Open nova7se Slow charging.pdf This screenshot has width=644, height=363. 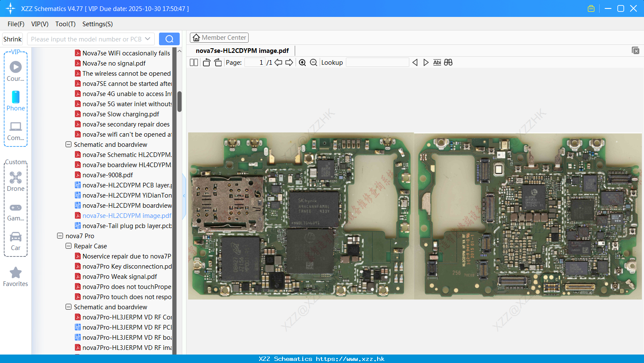[121, 114]
